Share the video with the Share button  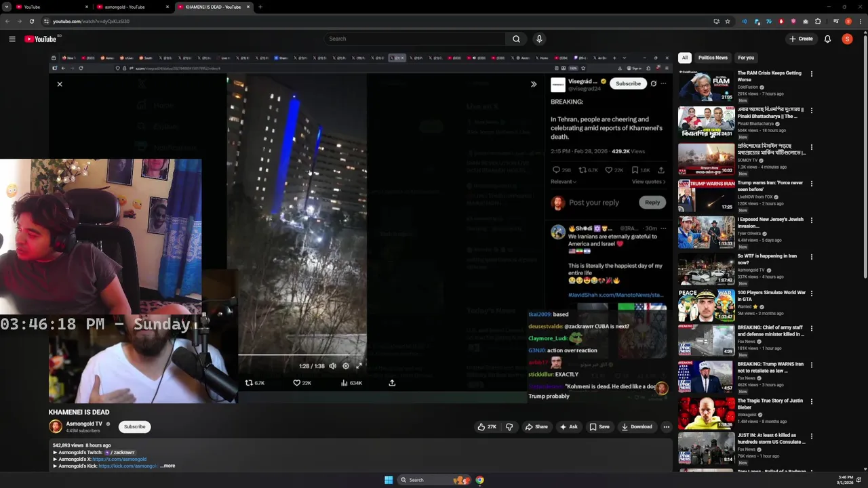click(536, 427)
